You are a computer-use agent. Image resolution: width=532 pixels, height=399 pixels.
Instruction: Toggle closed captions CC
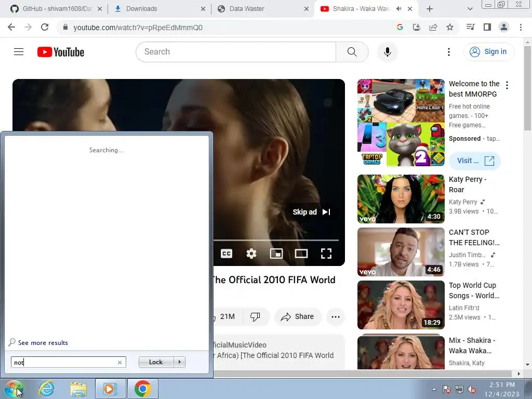coord(227,254)
